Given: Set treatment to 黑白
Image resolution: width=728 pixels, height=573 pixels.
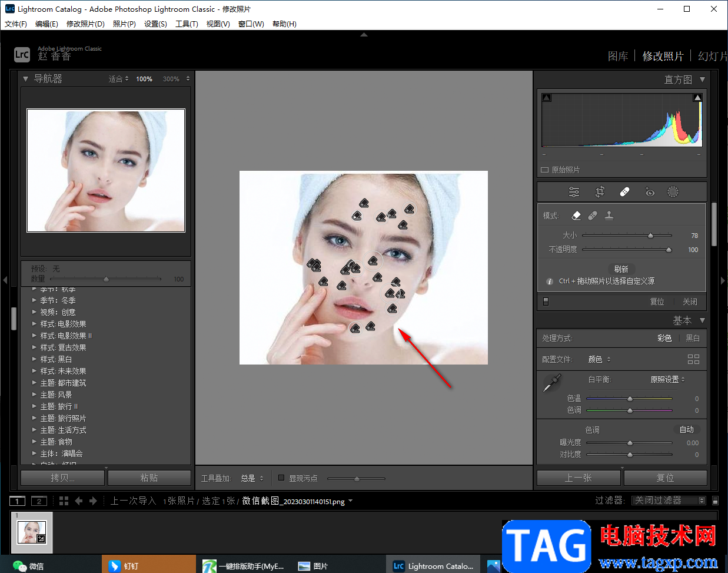Looking at the screenshot, I should pyautogui.click(x=693, y=338).
